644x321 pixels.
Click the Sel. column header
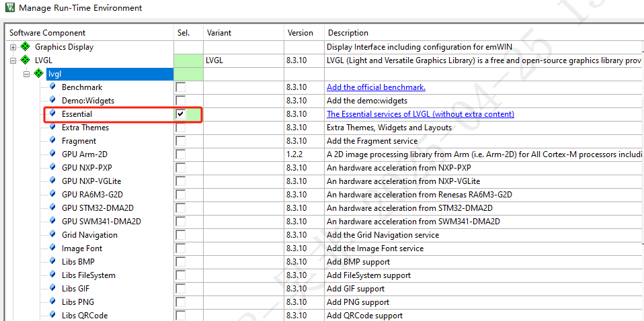coord(188,33)
